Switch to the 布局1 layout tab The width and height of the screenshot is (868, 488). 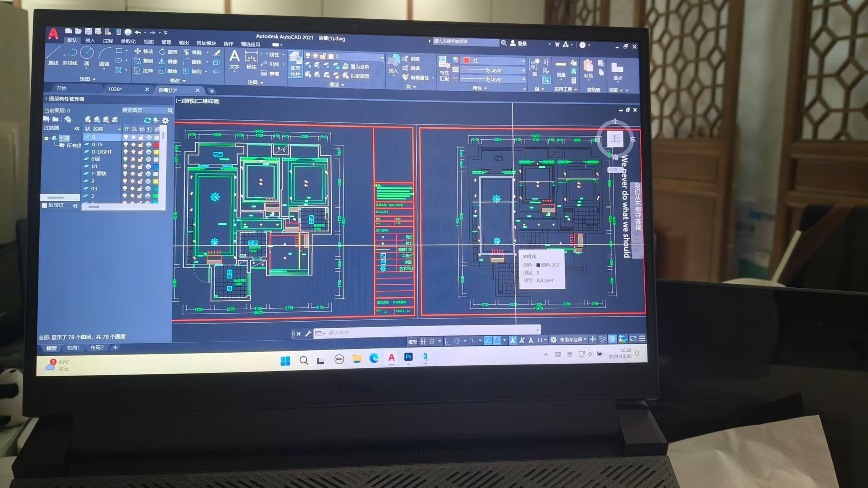[73, 348]
